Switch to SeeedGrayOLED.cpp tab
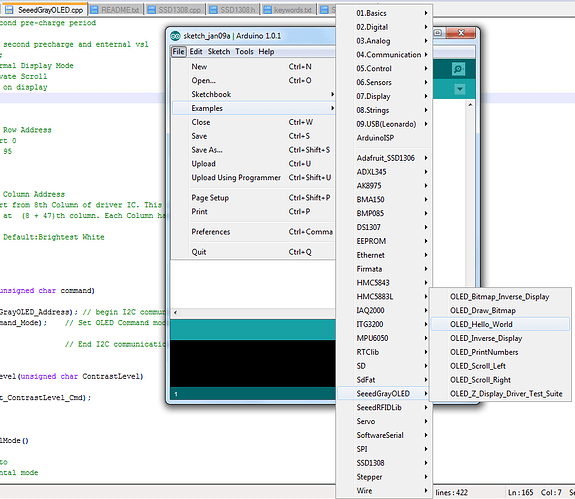This screenshot has height=499, width=575. tap(45, 10)
